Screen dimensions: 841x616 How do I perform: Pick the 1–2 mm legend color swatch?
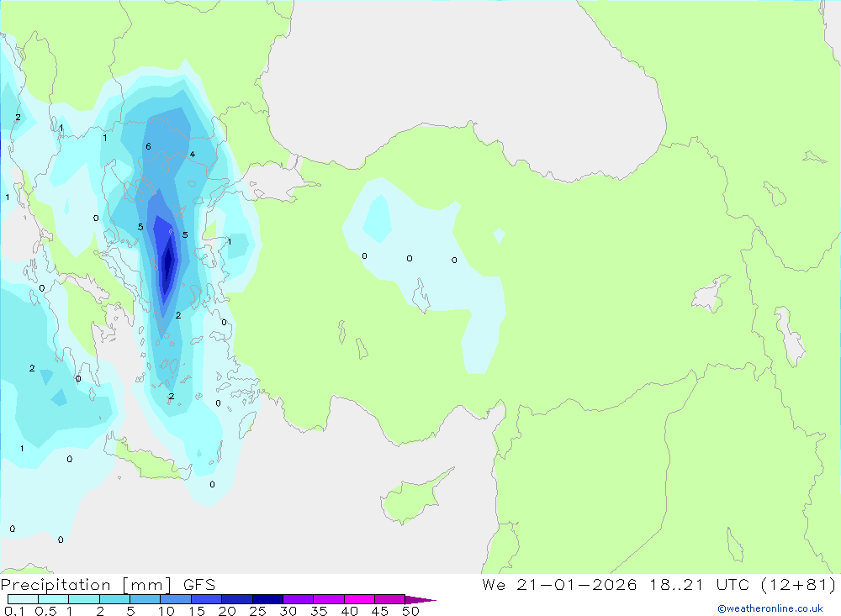(x=84, y=599)
